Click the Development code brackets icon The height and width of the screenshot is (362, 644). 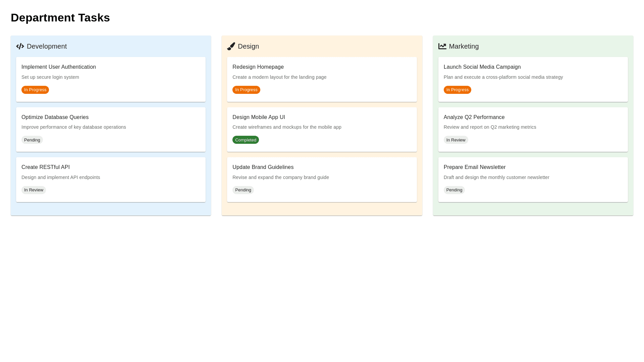click(x=20, y=46)
